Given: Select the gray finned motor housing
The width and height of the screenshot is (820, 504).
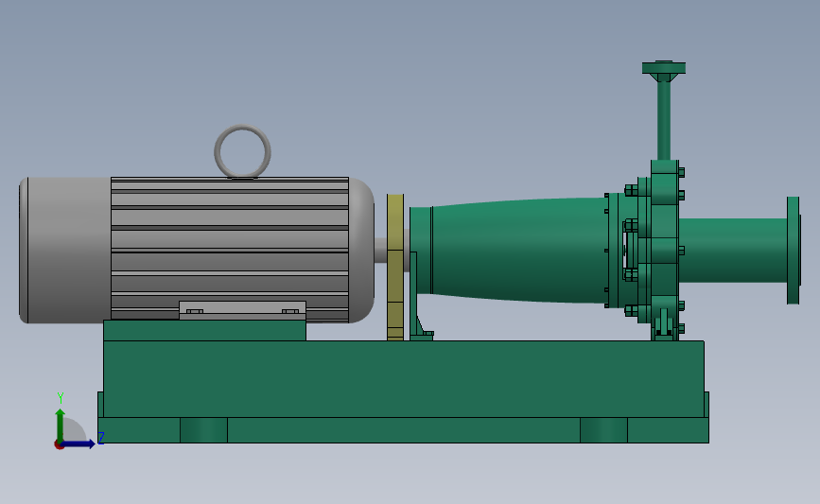Looking at the screenshot, I should point(230,249).
